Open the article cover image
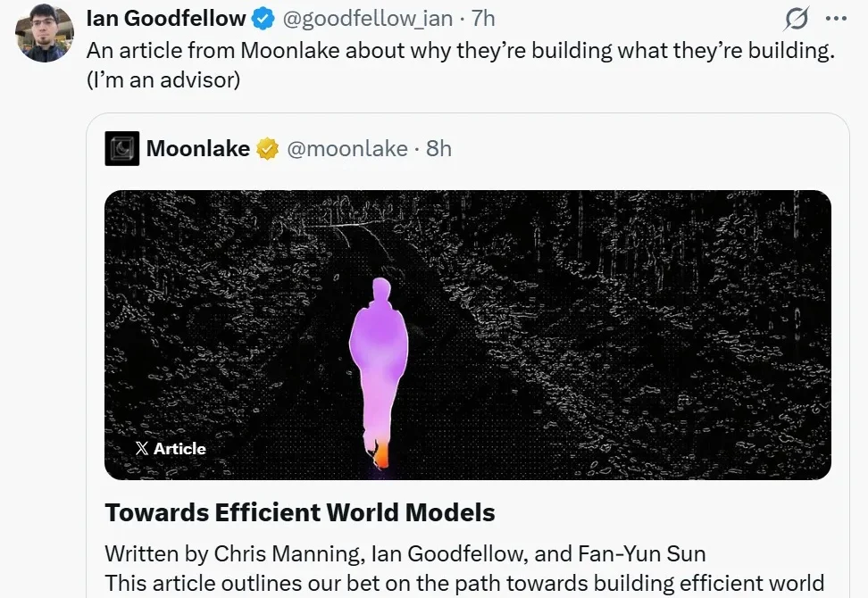The image size is (868, 598). tap(467, 330)
